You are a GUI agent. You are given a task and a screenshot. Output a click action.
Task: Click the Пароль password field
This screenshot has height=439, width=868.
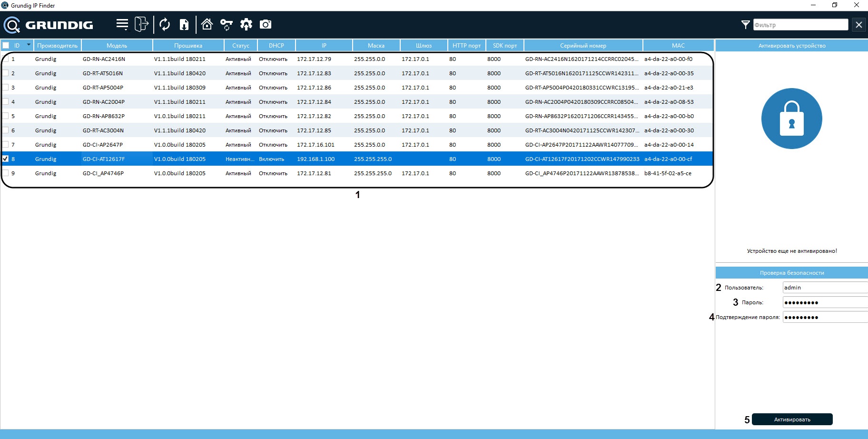(825, 302)
